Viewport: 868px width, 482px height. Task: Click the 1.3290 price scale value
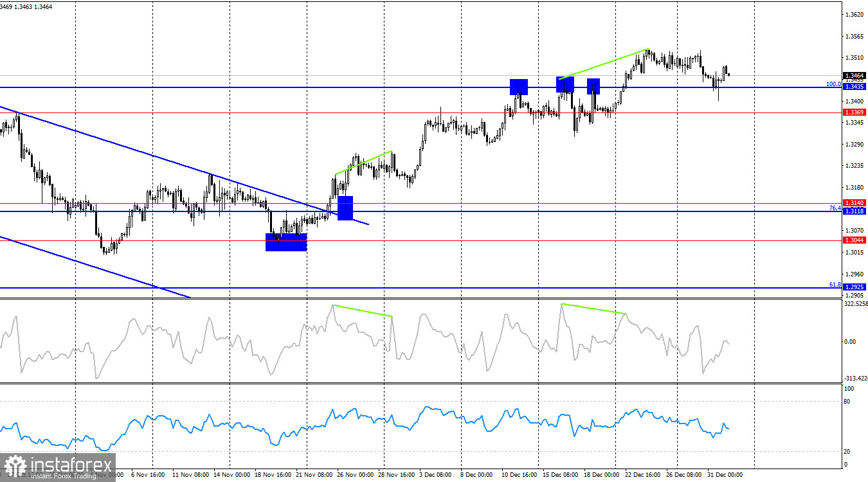854,144
